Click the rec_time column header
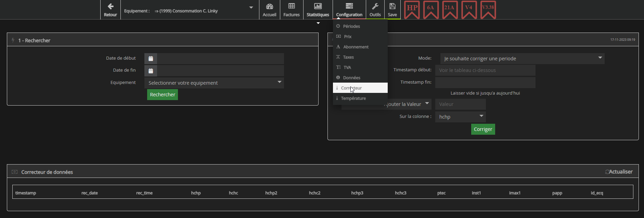 (144, 193)
